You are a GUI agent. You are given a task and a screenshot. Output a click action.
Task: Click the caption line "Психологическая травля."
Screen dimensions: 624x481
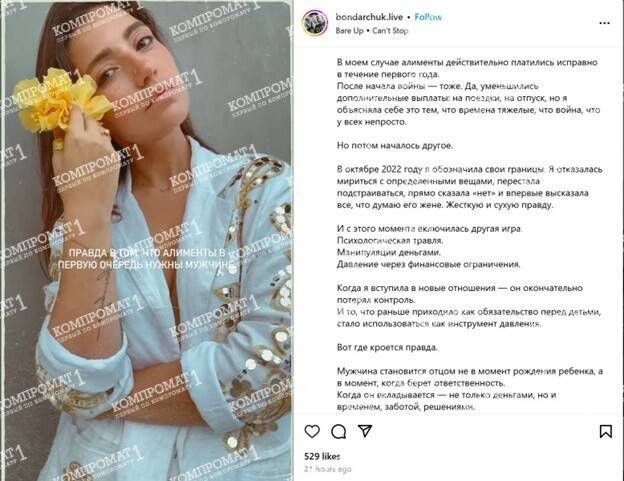(390, 240)
